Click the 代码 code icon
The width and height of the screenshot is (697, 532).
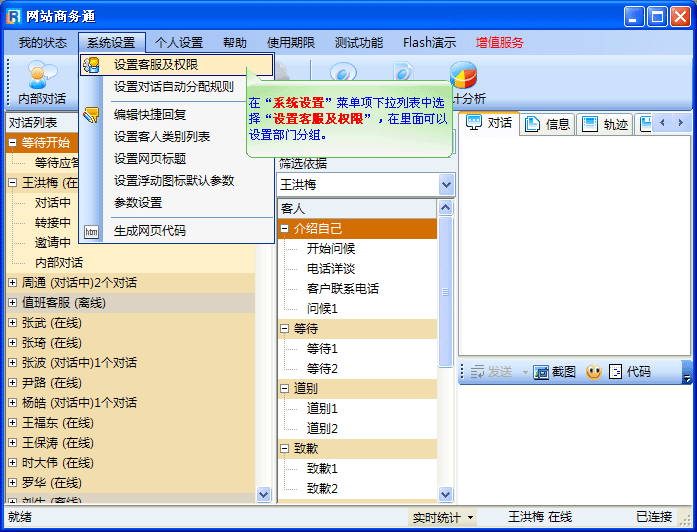click(x=616, y=372)
